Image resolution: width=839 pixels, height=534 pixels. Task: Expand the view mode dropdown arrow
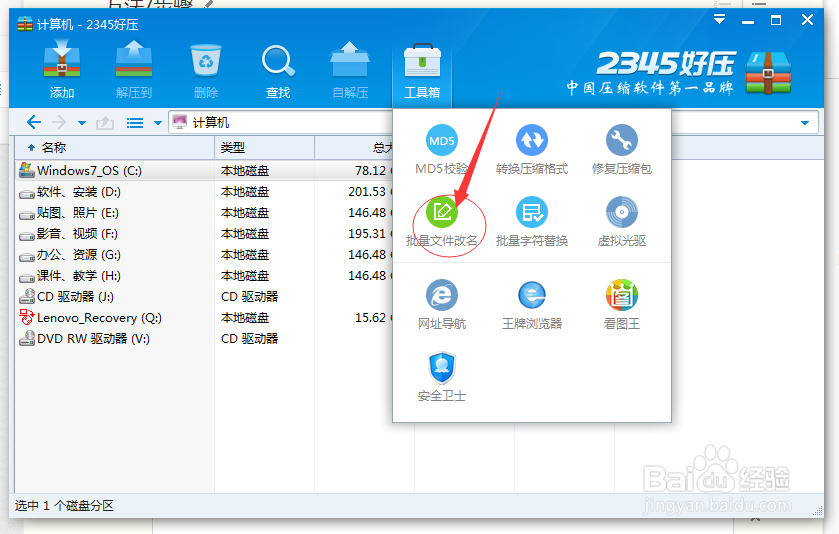pyautogui.click(x=157, y=123)
